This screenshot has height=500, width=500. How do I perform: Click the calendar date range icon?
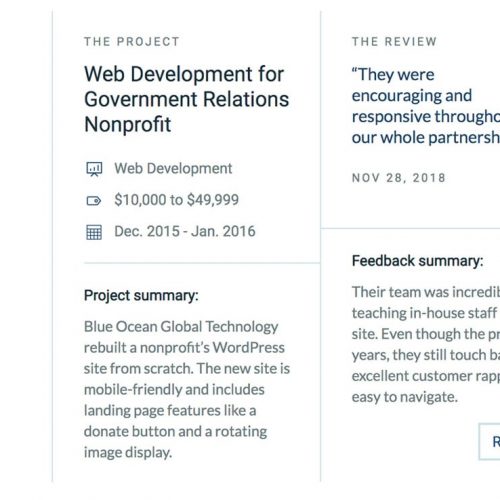(x=94, y=232)
